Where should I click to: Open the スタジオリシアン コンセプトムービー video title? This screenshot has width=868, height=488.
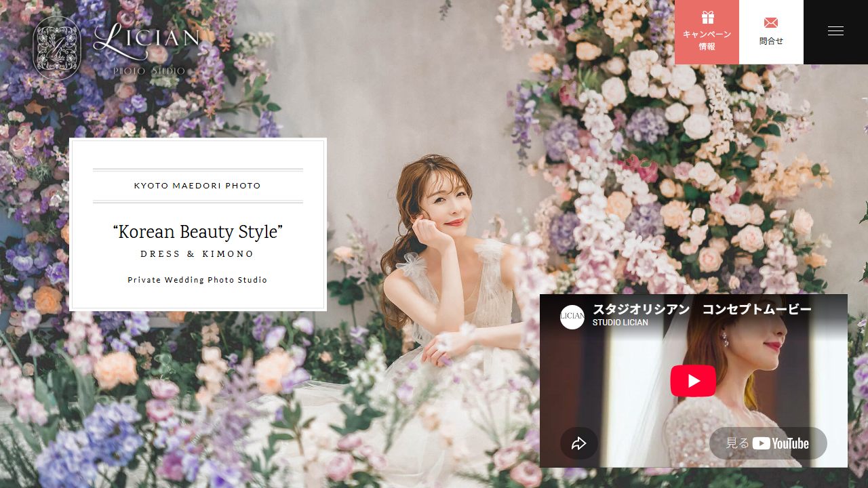[x=702, y=310]
